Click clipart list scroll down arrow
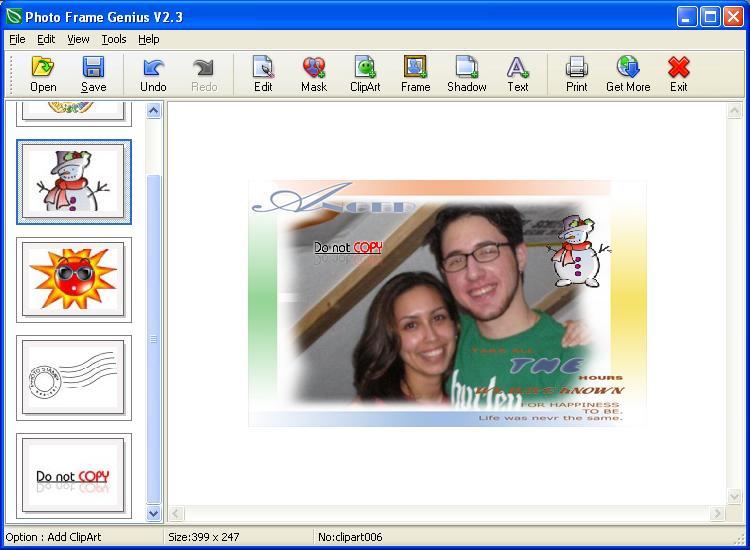 click(x=154, y=513)
